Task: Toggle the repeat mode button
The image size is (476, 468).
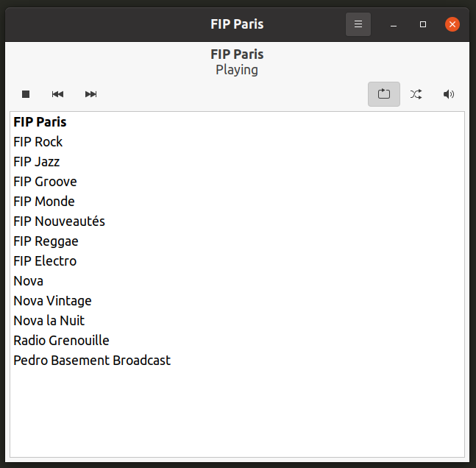Action: [x=384, y=94]
